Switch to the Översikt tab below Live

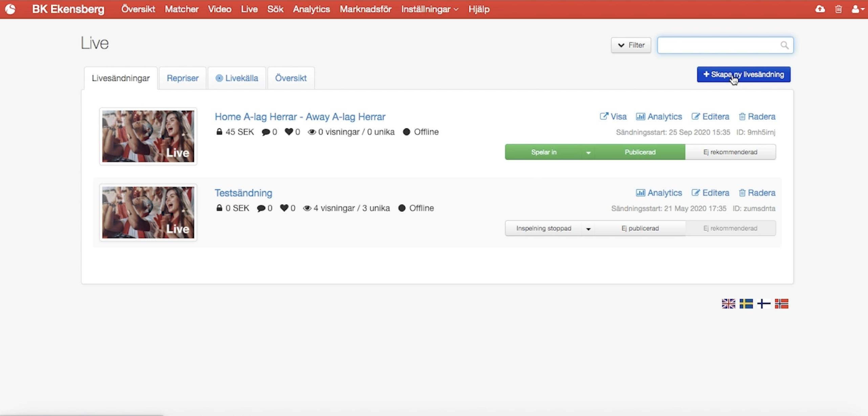click(x=291, y=78)
